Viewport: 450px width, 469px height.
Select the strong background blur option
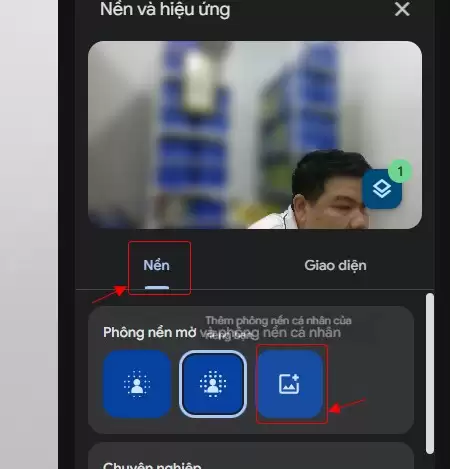click(x=213, y=384)
